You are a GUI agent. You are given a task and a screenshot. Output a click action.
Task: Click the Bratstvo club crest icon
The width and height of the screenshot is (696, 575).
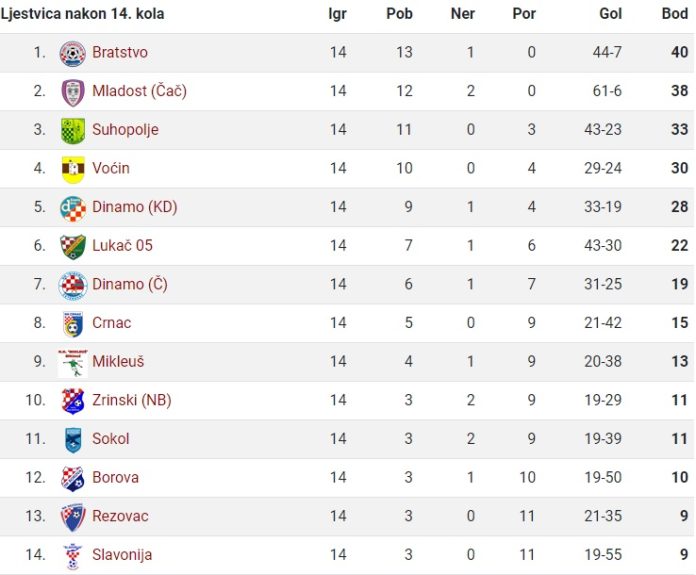pyautogui.click(x=72, y=53)
